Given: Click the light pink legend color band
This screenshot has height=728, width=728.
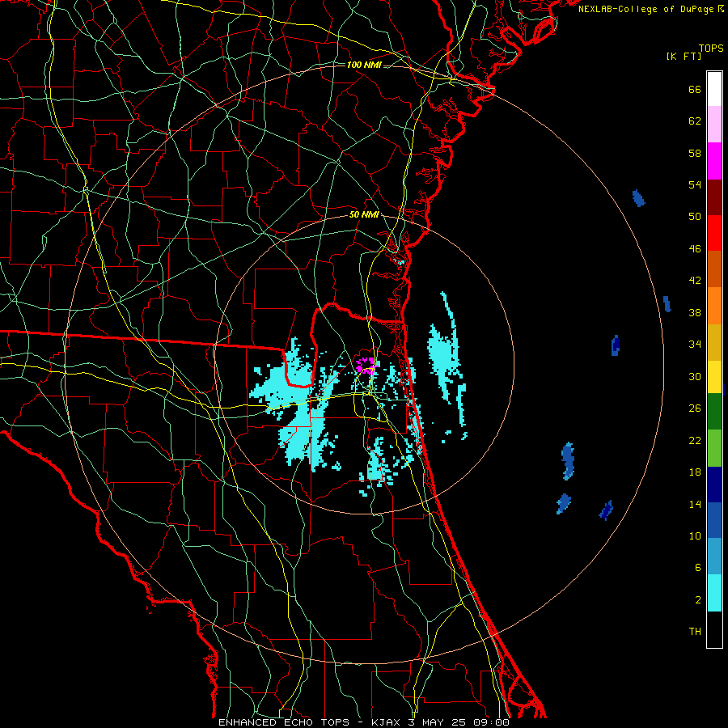Looking at the screenshot, I should pyautogui.click(x=714, y=125).
